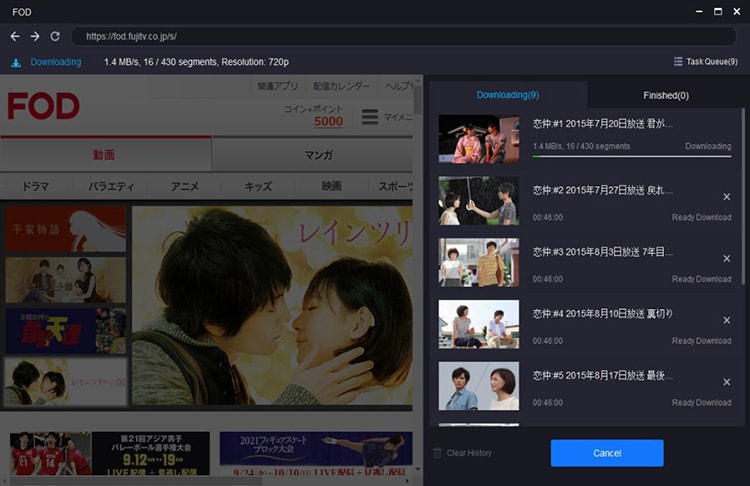Open the 映画 category
Screen dimensions: 750x486
(331, 186)
